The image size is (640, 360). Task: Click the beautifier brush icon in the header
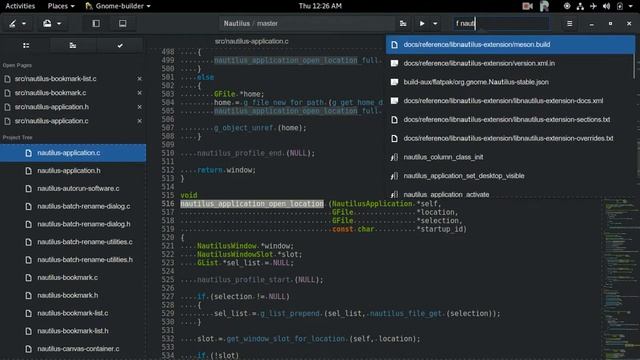point(13,24)
